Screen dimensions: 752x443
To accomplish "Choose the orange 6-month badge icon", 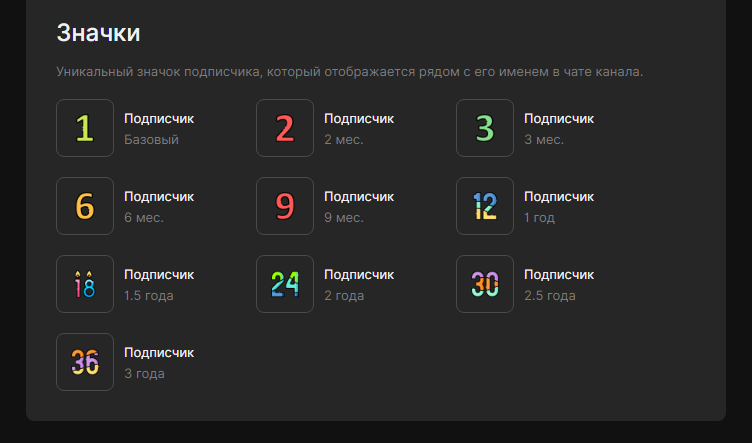I will tap(85, 206).
